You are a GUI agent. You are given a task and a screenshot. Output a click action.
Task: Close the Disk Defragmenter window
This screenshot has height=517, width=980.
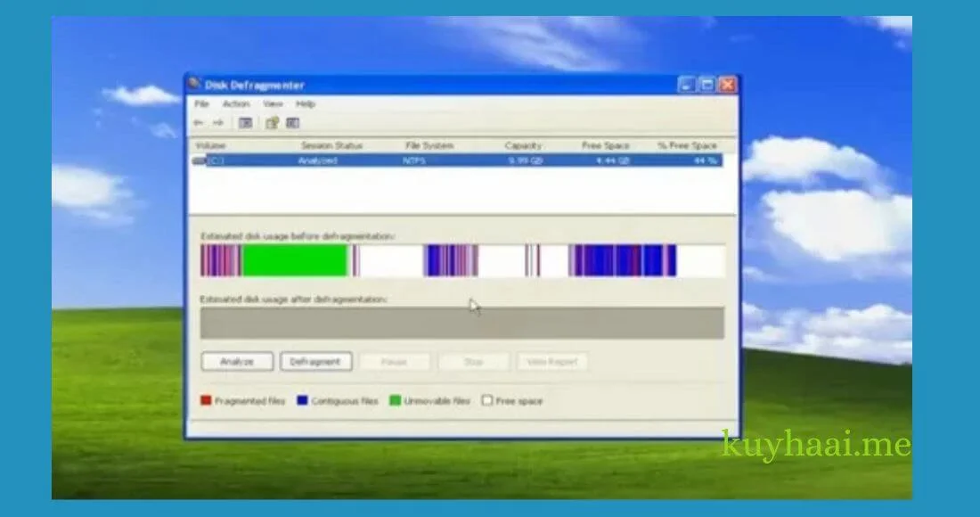point(728,85)
